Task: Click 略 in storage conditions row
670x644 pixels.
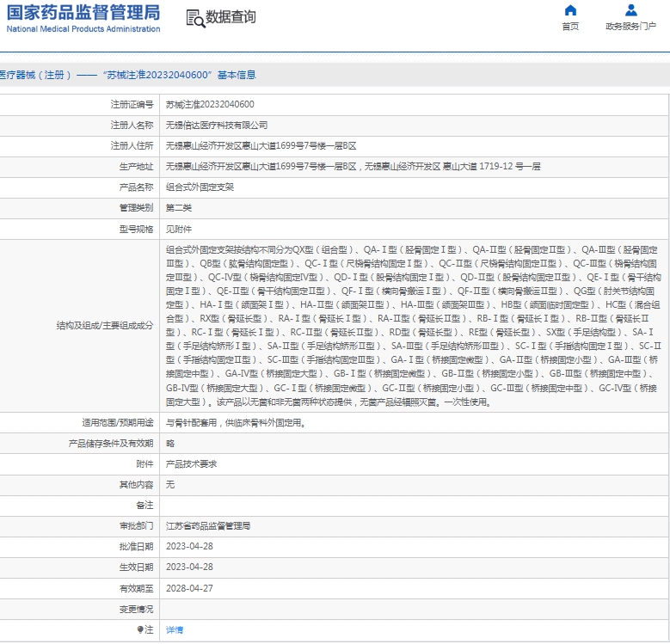Action: point(170,444)
